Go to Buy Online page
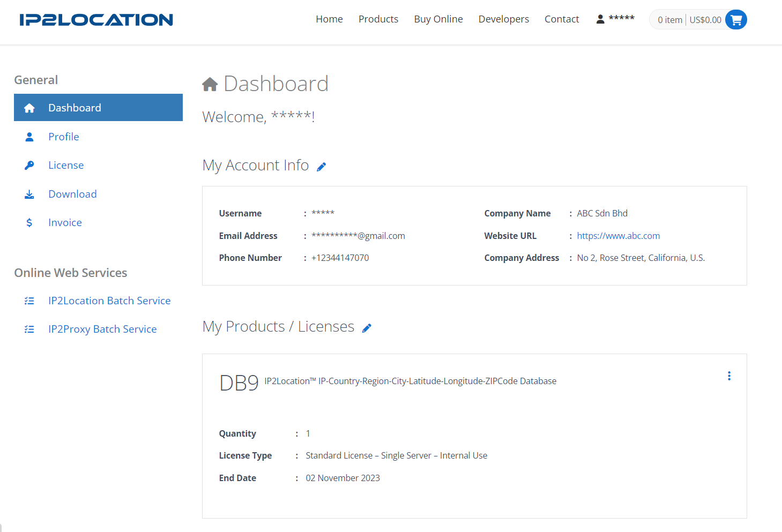The height and width of the screenshot is (532, 782). pyautogui.click(x=438, y=19)
